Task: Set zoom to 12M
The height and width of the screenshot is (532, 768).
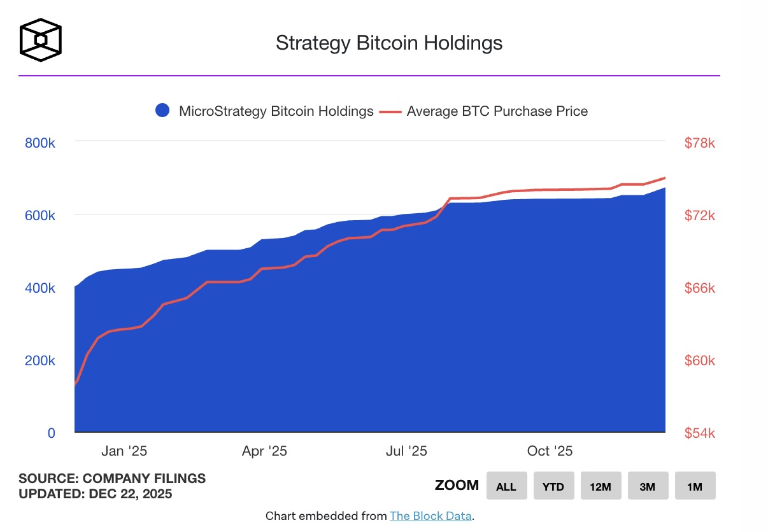Action: [x=601, y=486]
